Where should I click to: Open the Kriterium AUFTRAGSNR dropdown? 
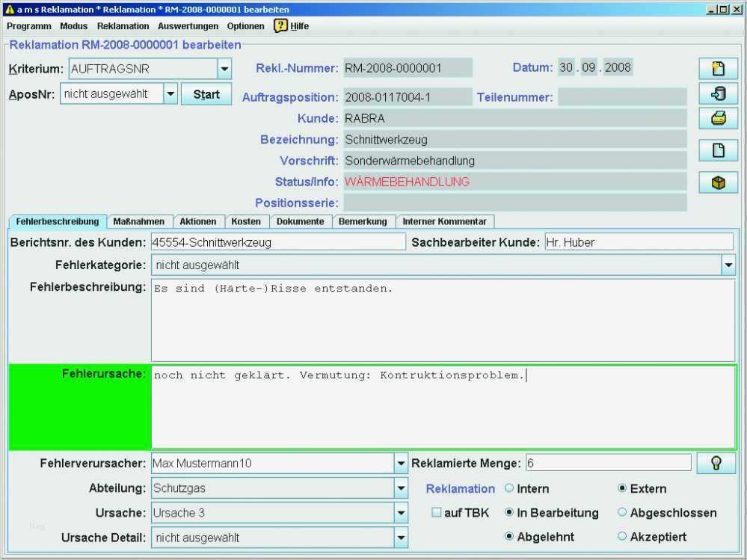(x=224, y=69)
